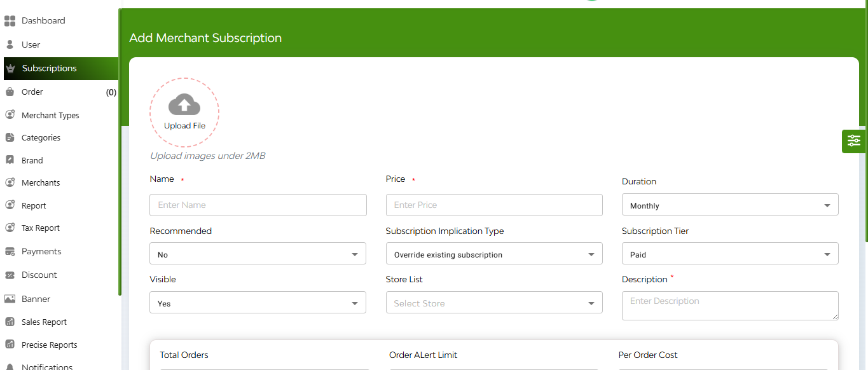Open the Visible dropdown set to Yes
This screenshot has width=868, height=370.
tap(258, 303)
